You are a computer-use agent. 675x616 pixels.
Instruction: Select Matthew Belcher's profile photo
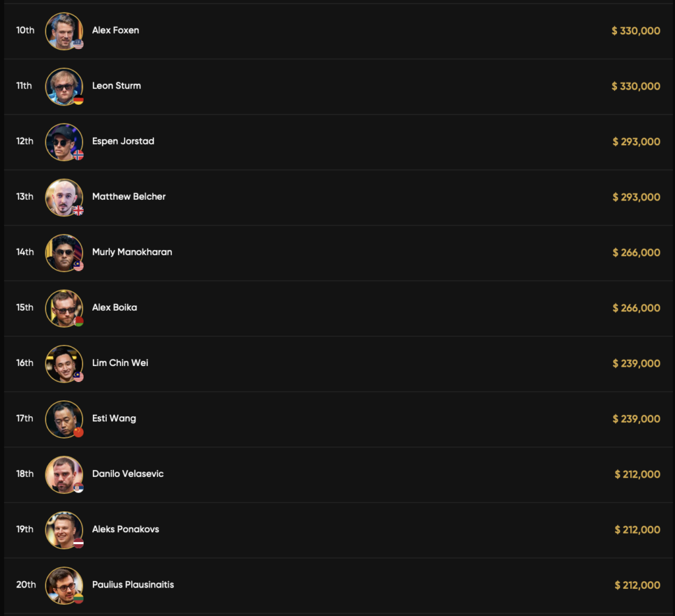tap(63, 197)
